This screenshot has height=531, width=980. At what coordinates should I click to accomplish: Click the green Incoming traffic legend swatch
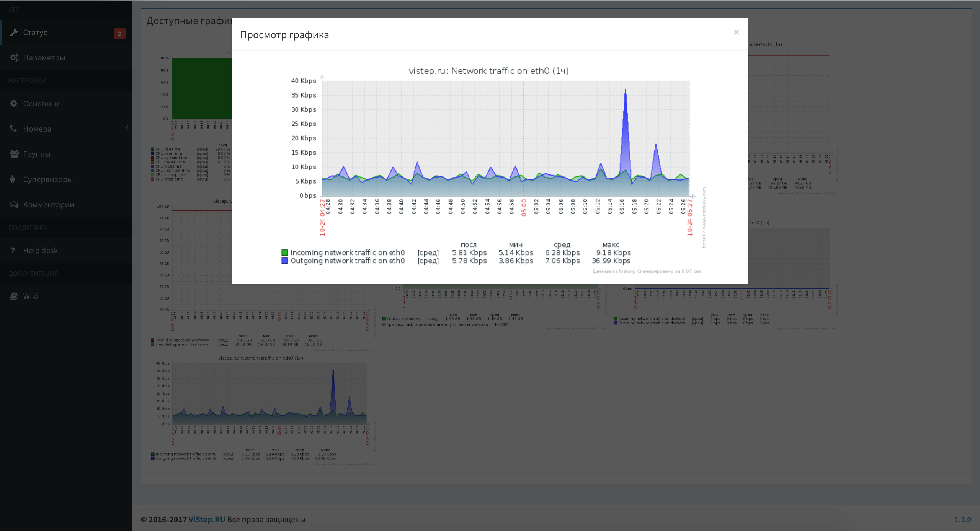click(x=284, y=252)
